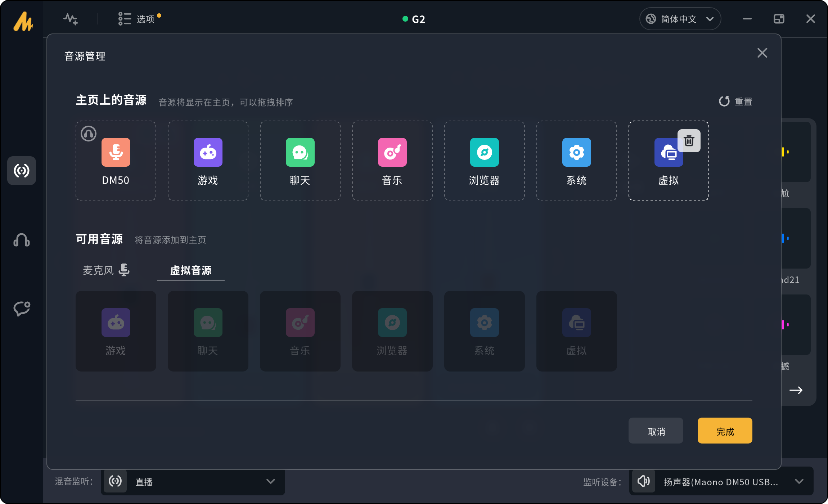Open the headphone monitoring sidebar page
828x504 pixels.
(x=22, y=240)
